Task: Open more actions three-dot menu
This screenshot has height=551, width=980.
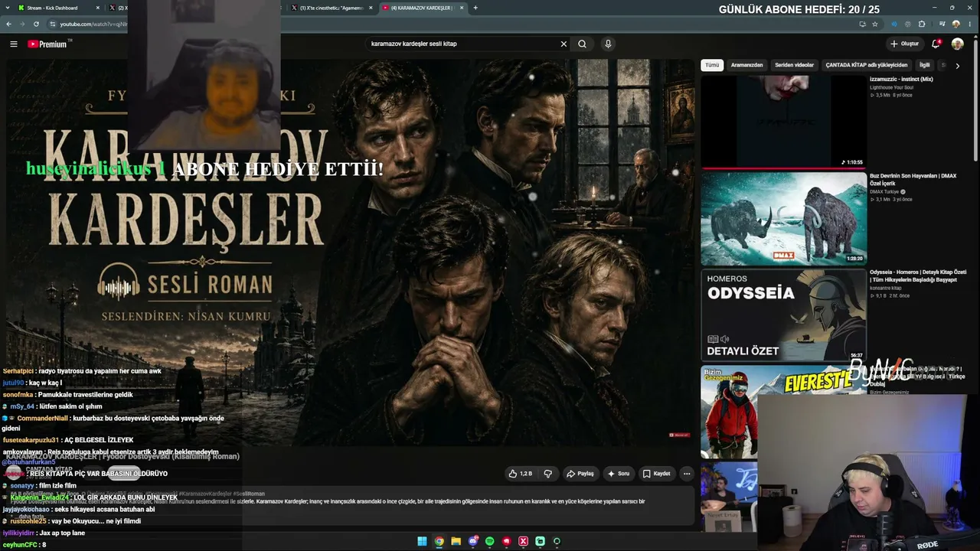Action: (x=687, y=474)
